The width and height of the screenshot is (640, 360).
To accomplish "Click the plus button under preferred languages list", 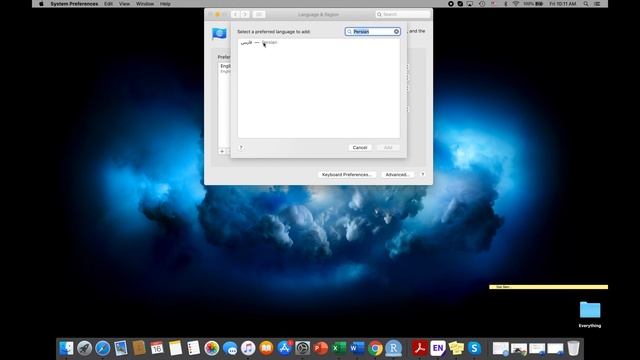I will click(222, 151).
